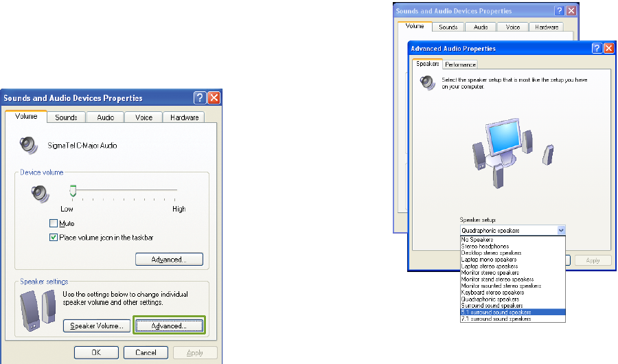Screen dimensions: 618x364
Task: Click Volume tab in the background window at right
Action: (x=415, y=26)
